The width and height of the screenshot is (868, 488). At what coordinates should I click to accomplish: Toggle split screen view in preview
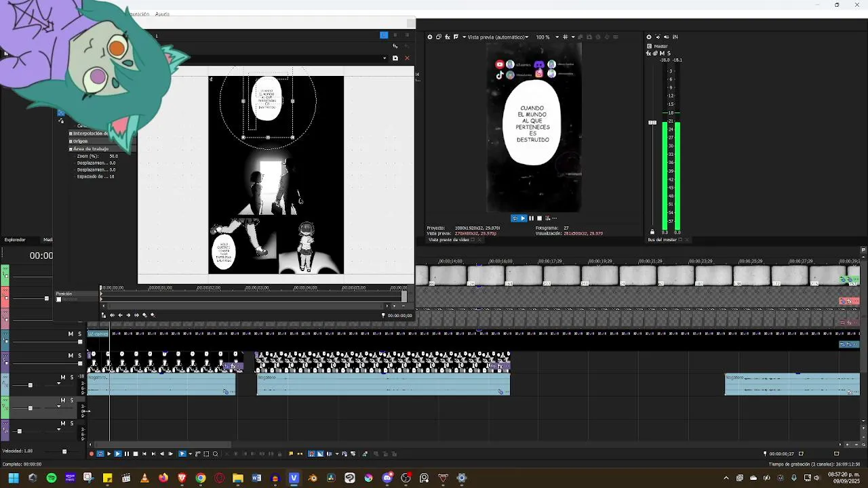456,37
